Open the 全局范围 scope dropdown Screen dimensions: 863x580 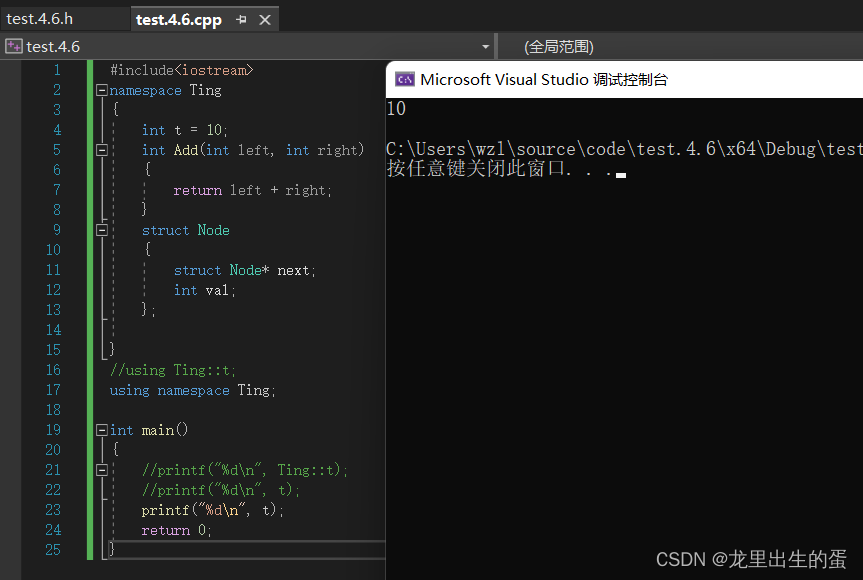(558, 47)
